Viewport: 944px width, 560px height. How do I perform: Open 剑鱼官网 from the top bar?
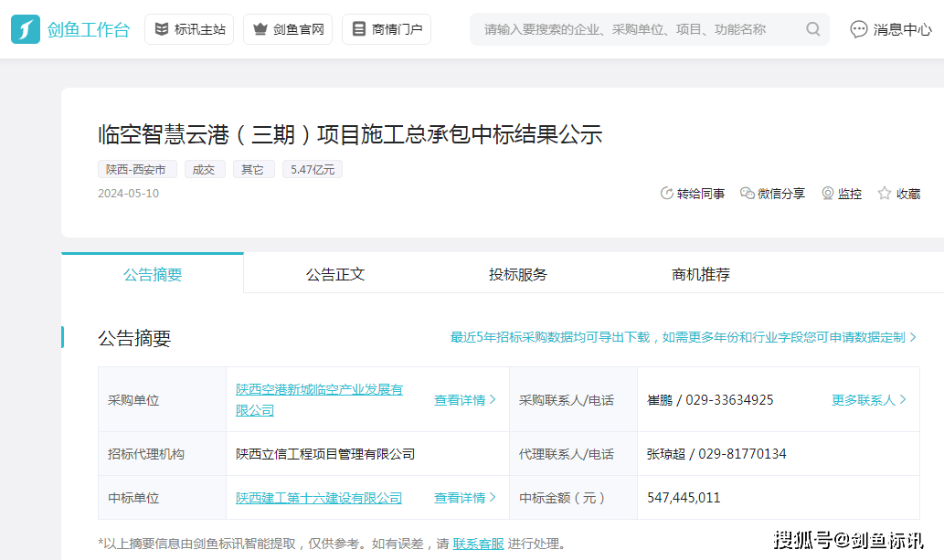(x=288, y=29)
